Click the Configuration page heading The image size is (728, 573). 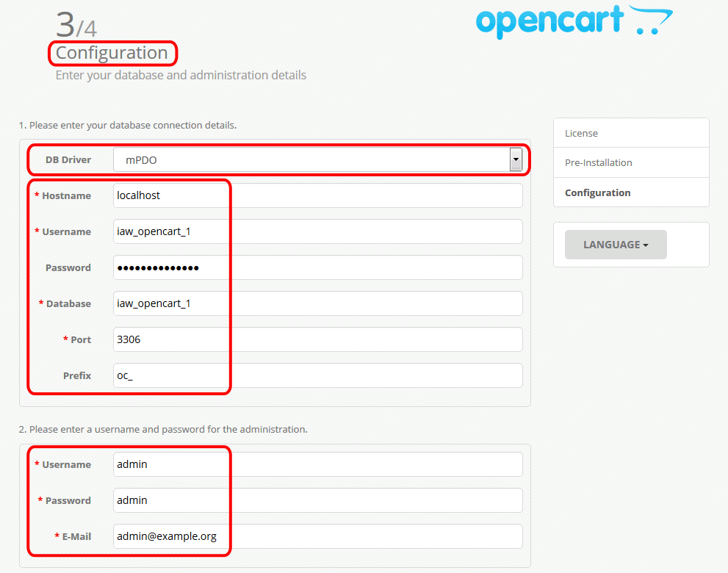coord(112,53)
